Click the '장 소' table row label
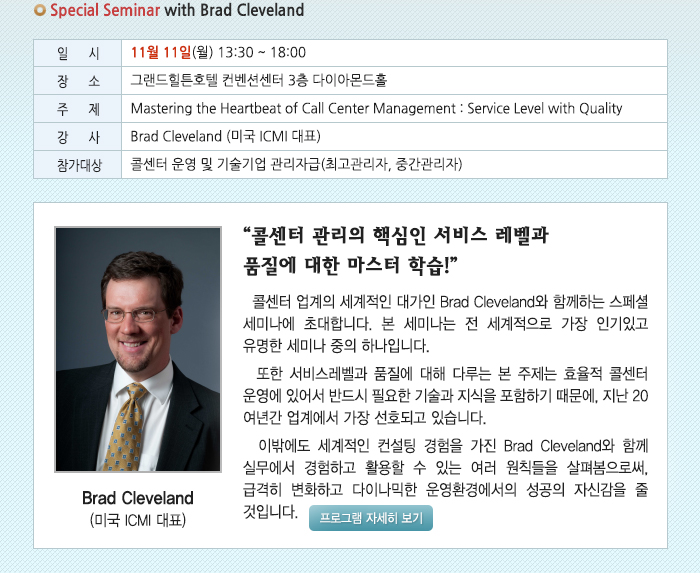The image size is (700, 573). [78, 81]
